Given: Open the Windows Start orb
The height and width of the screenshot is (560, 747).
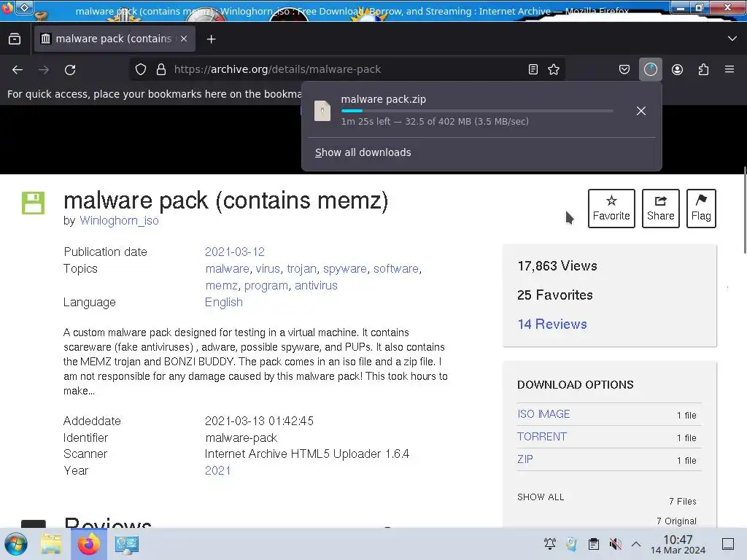Looking at the screenshot, I should (x=16, y=544).
